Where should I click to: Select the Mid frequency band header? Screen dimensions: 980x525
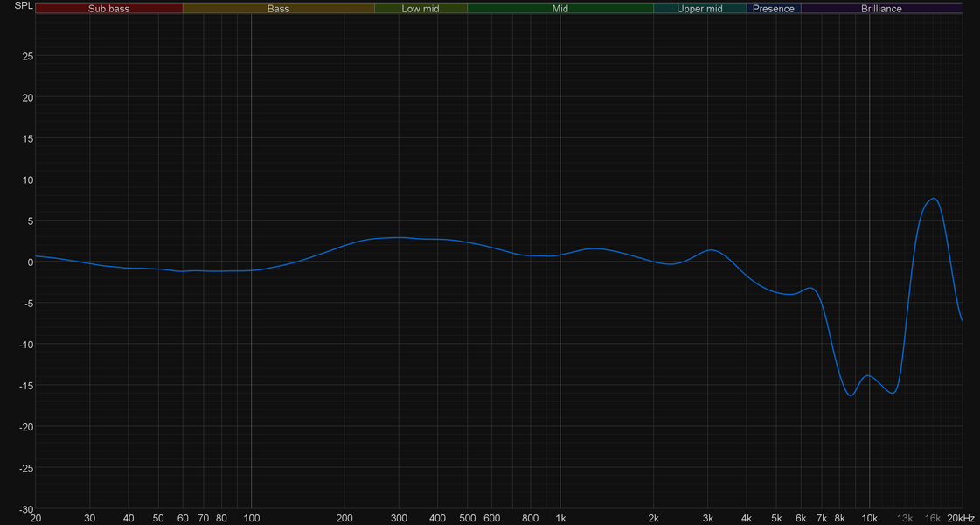coord(560,8)
